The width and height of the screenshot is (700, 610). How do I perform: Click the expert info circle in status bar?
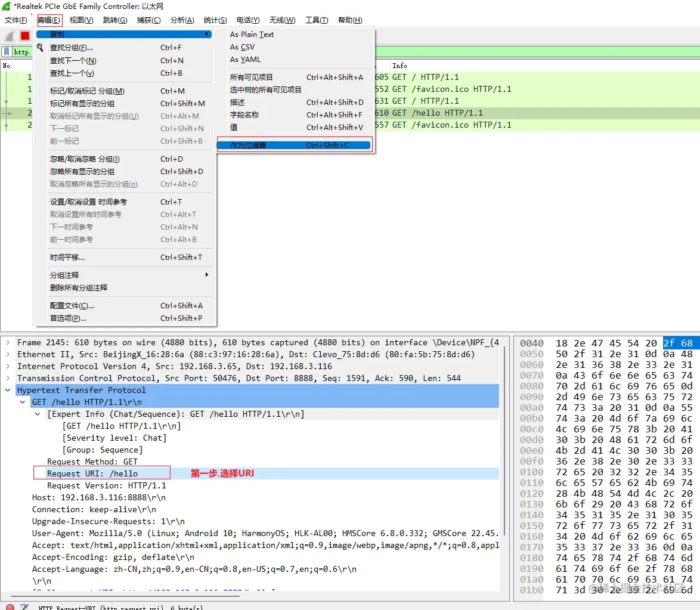tap(10, 608)
